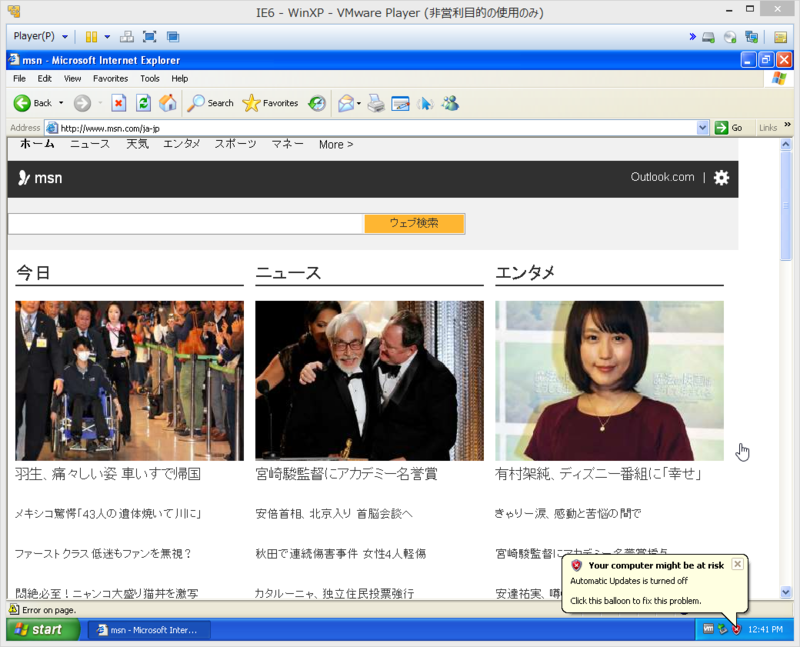Click VMware CD/DVD device icon
The width and height of the screenshot is (800, 647).
click(x=730, y=37)
